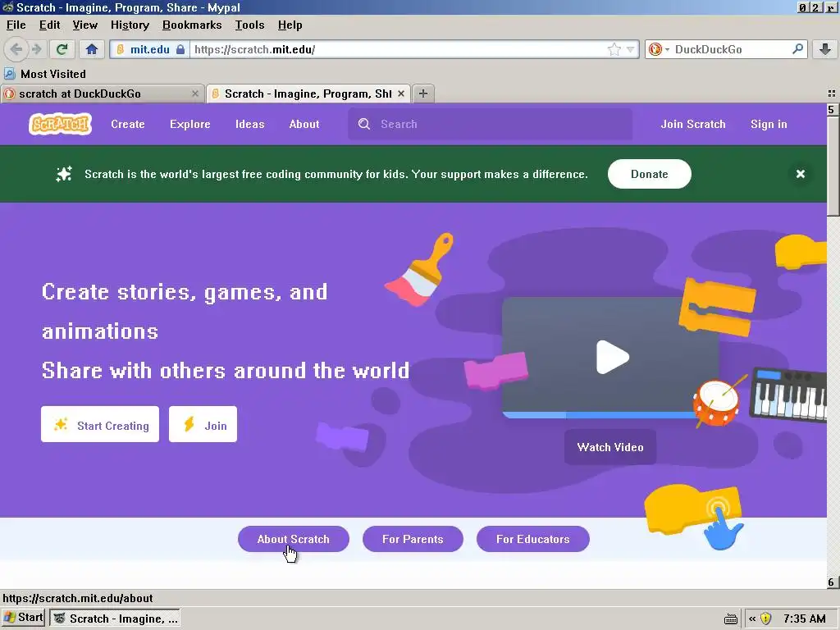
Task: Open the View menu
Action: point(85,25)
